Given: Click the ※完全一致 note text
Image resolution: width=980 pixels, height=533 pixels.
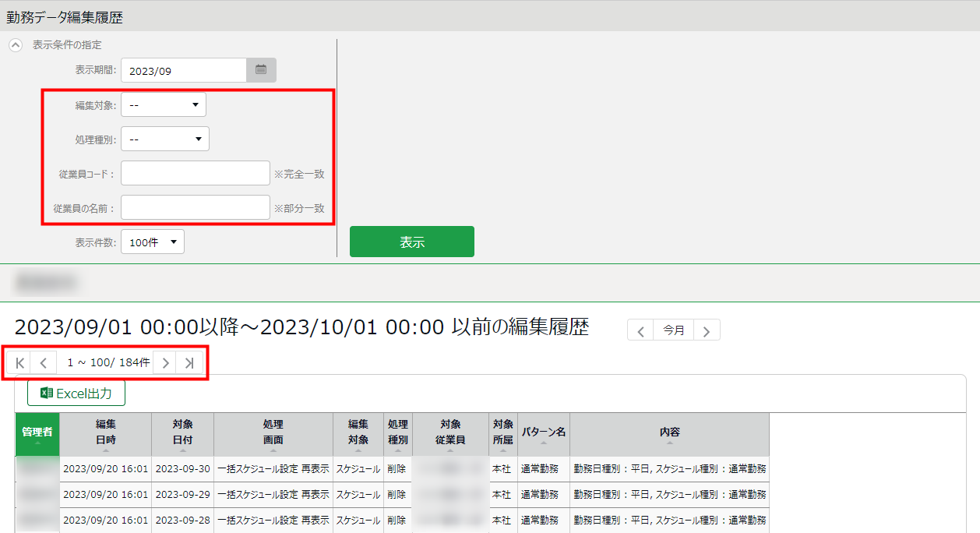Looking at the screenshot, I should pyautogui.click(x=298, y=174).
